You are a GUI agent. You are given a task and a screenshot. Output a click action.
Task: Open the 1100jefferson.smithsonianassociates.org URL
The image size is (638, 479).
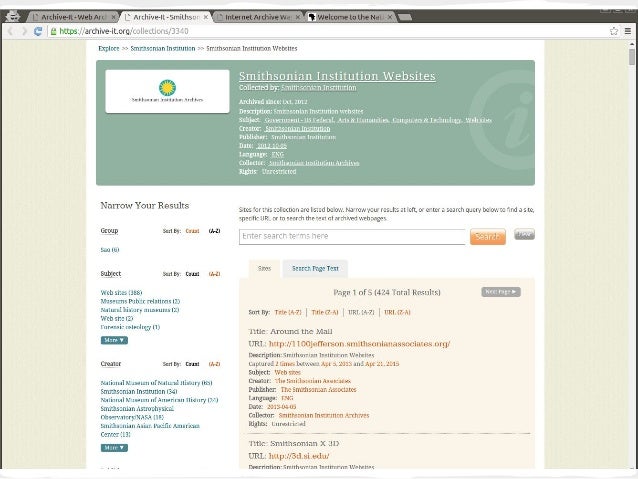(359, 343)
